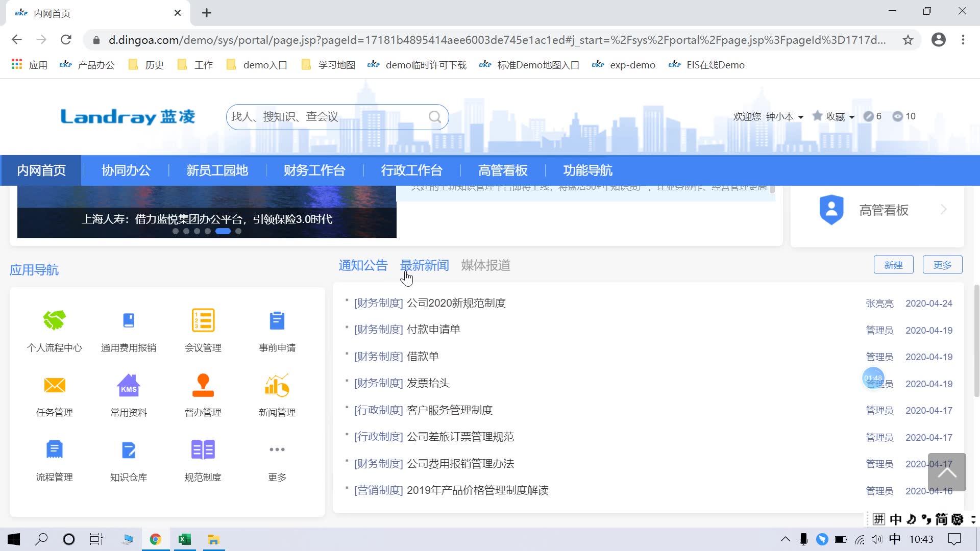Open 会议管理 list icon
Screen dimensions: 980x551
point(203,320)
